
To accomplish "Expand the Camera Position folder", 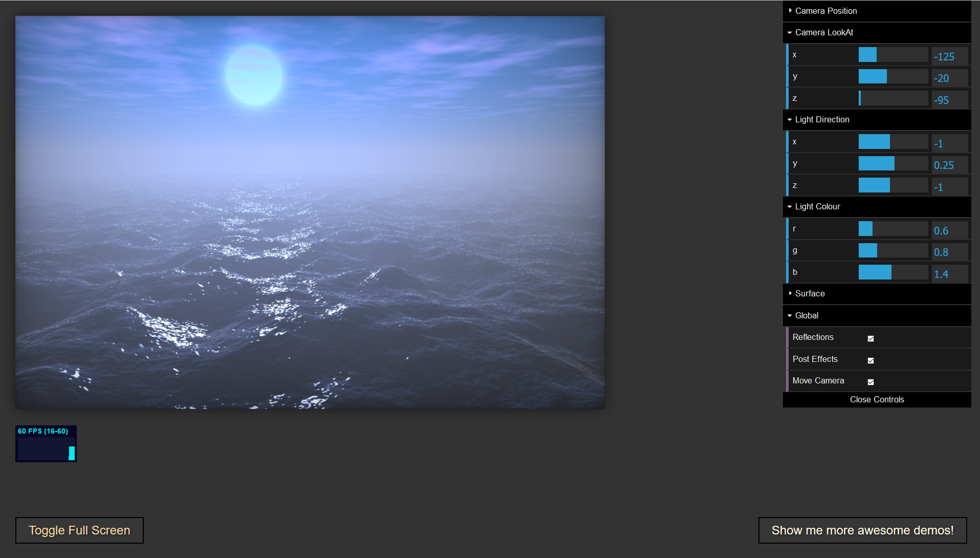I will tap(877, 11).
